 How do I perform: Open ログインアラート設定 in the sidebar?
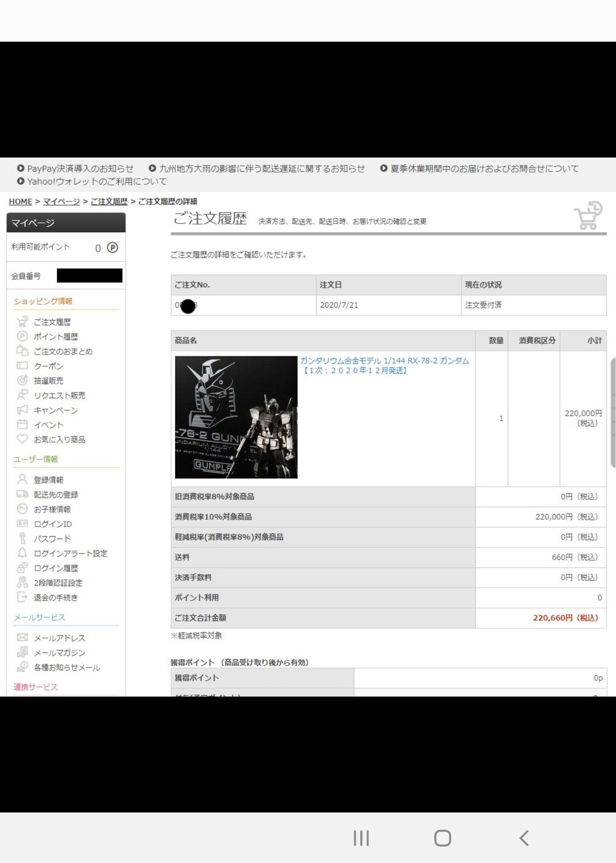pos(71,553)
